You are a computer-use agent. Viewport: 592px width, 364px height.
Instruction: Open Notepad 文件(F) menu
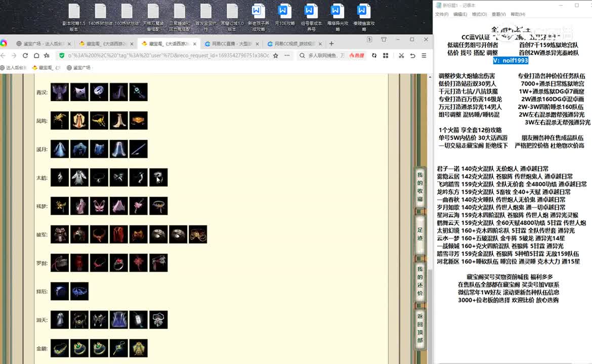click(x=442, y=14)
